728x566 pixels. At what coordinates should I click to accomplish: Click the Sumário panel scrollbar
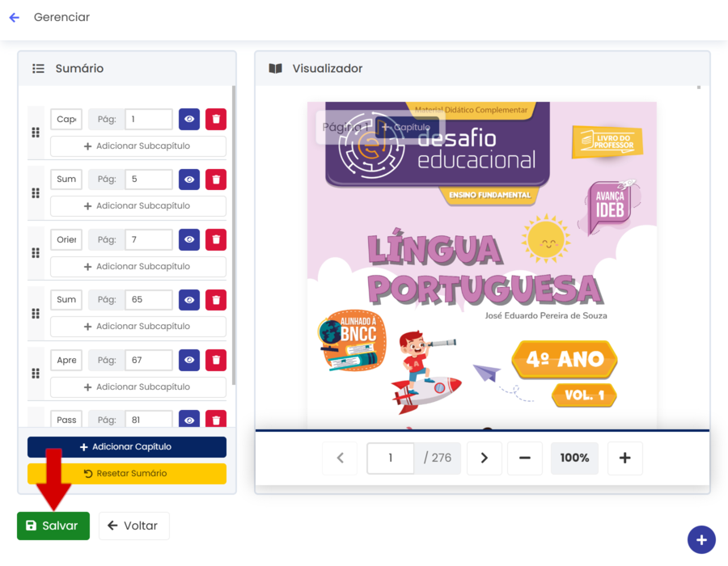tap(234, 234)
